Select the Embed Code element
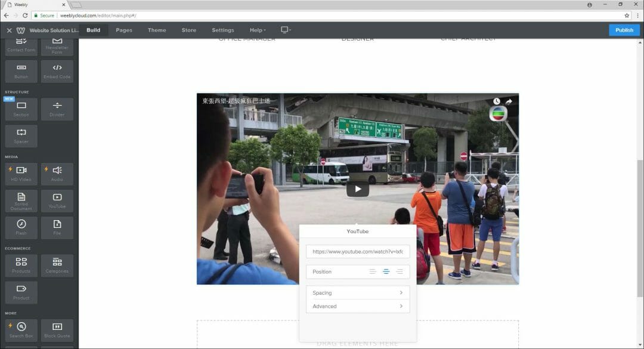This screenshot has width=644, height=349. point(57,72)
